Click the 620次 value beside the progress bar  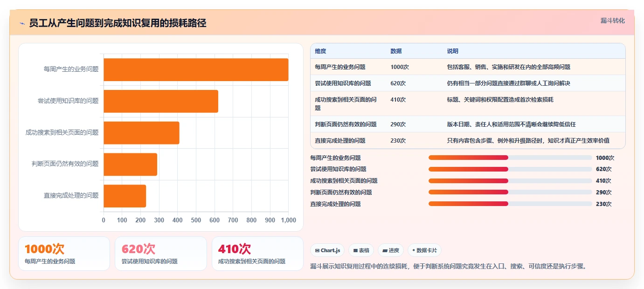[603, 169]
